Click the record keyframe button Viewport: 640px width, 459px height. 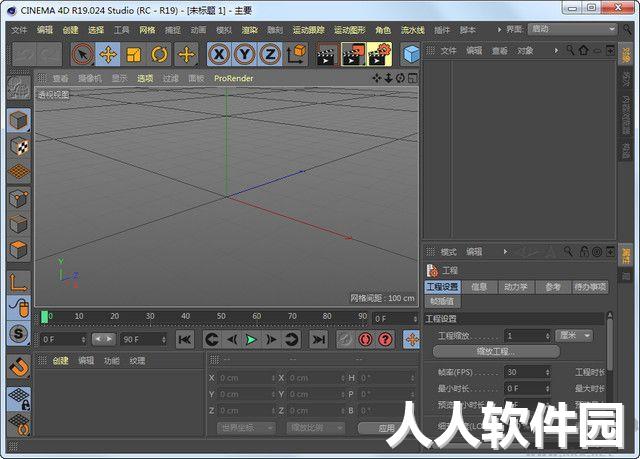[345, 339]
